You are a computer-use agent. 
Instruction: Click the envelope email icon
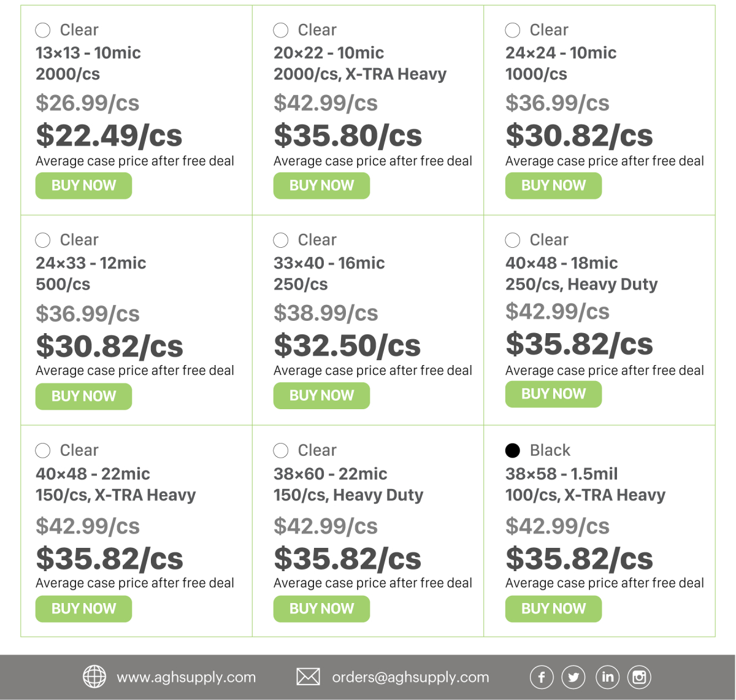[x=308, y=677]
